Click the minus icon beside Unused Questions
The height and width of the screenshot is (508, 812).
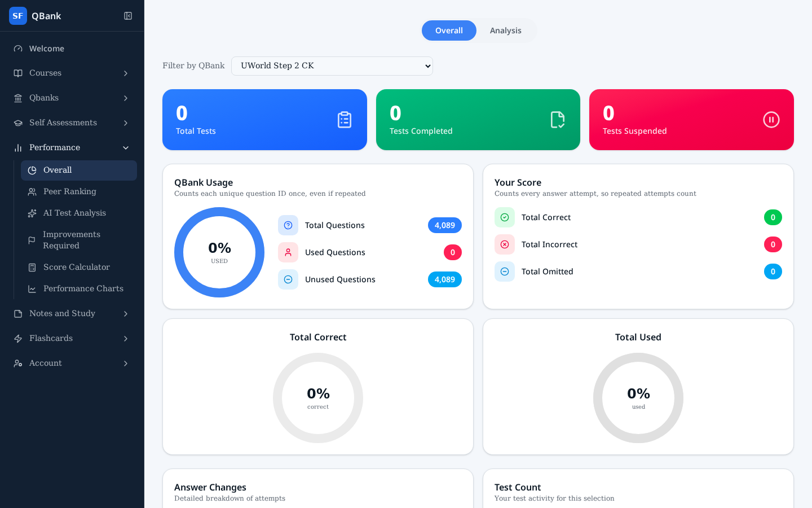click(x=288, y=279)
